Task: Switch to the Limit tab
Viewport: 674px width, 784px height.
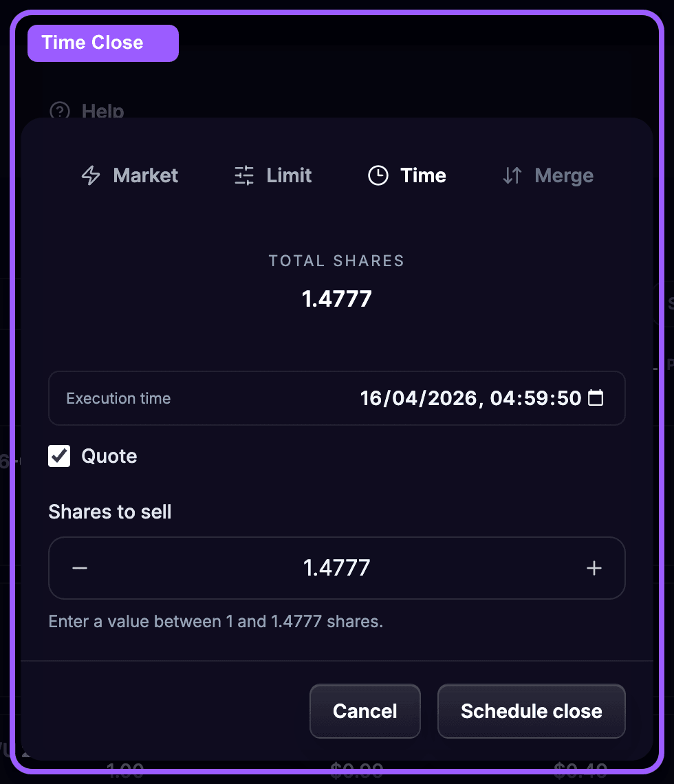Action: click(x=289, y=176)
